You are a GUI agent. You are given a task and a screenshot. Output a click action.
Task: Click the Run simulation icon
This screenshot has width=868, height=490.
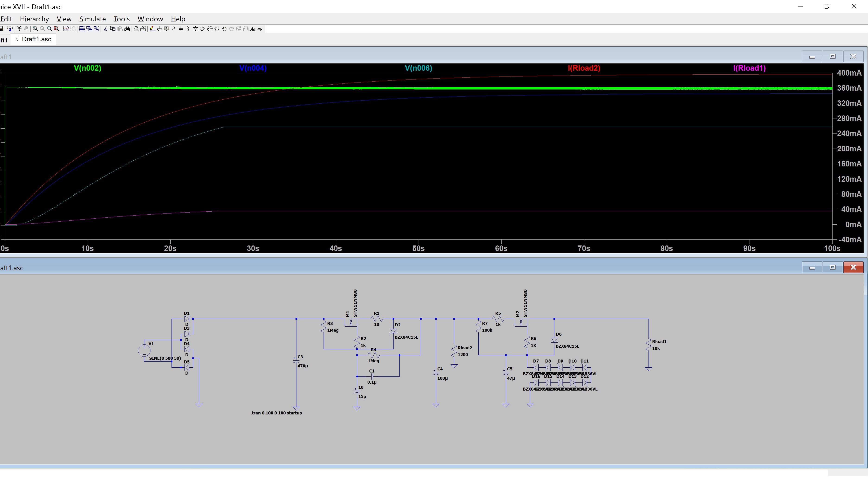point(19,29)
